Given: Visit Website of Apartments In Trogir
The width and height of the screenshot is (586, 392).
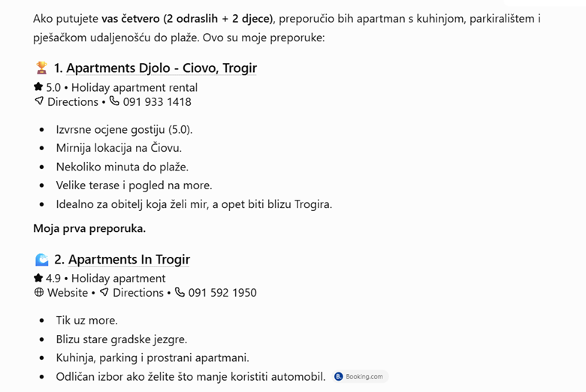Looking at the screenshot, I should tap(68, 293).
